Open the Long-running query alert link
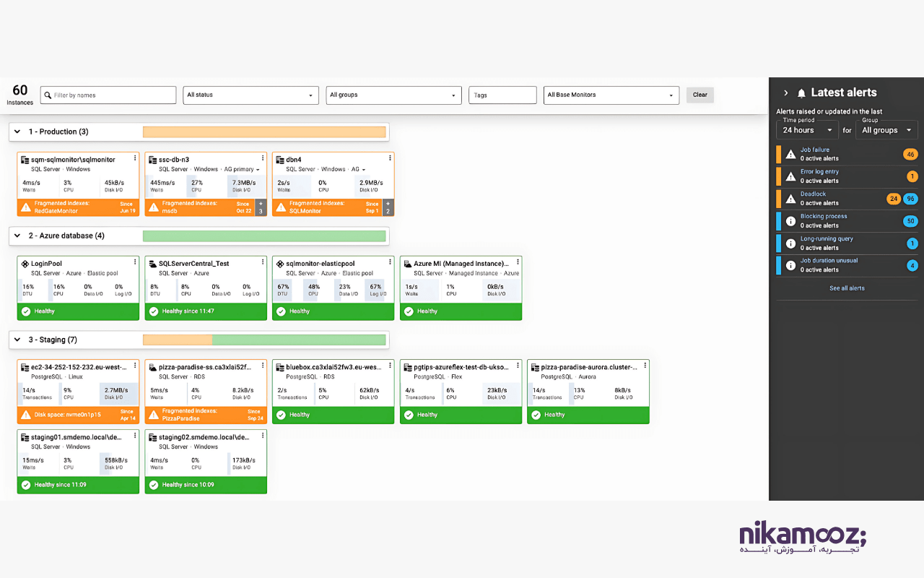This screenshot has width=924, height=578. (827, 238)
